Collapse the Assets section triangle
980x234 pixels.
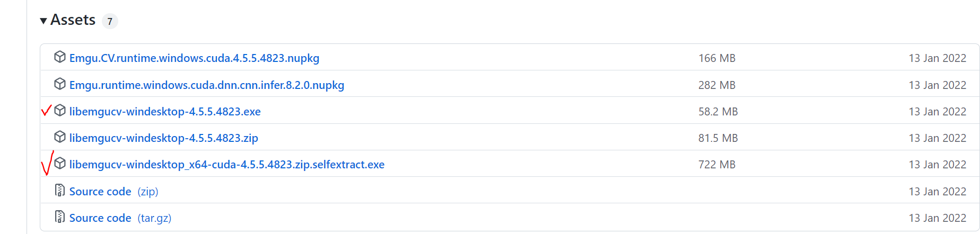point(43,21)
